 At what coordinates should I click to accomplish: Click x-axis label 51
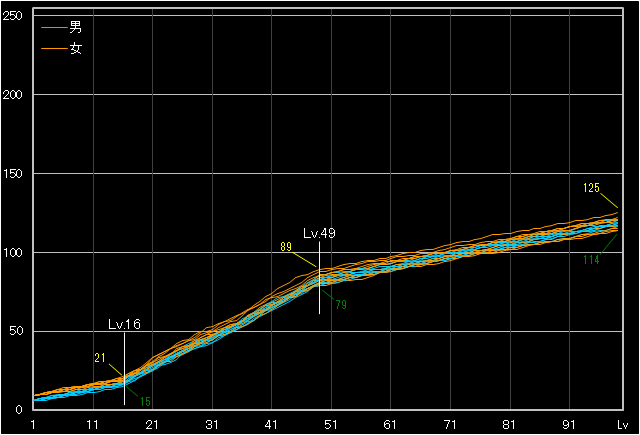point(331,425)
